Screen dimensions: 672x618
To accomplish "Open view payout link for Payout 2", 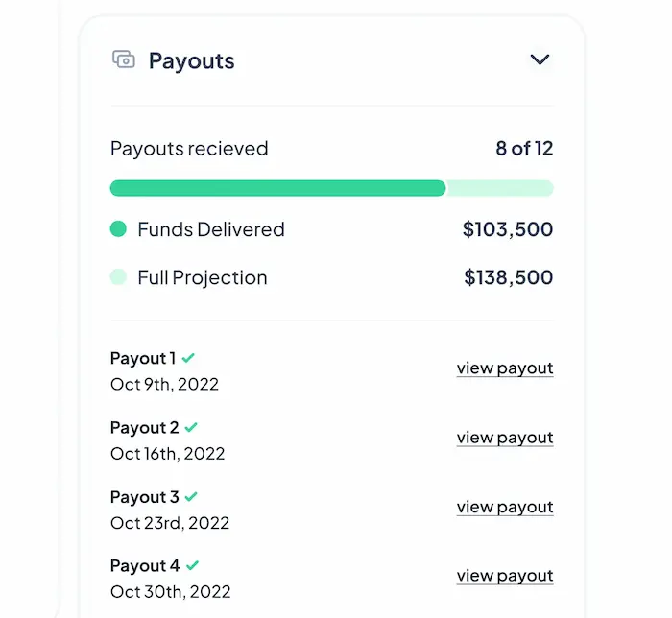I will (505, 438).
